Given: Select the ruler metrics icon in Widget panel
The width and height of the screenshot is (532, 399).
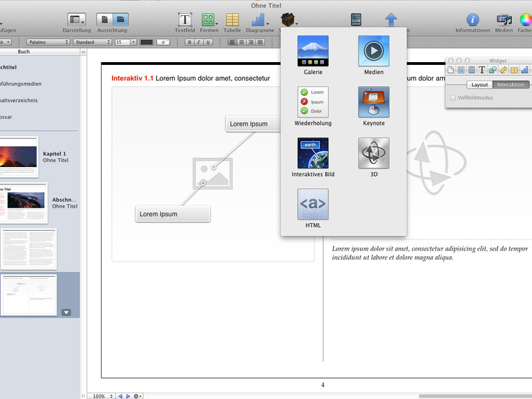Looking at the screenshot, I should [x=503, y=70].
